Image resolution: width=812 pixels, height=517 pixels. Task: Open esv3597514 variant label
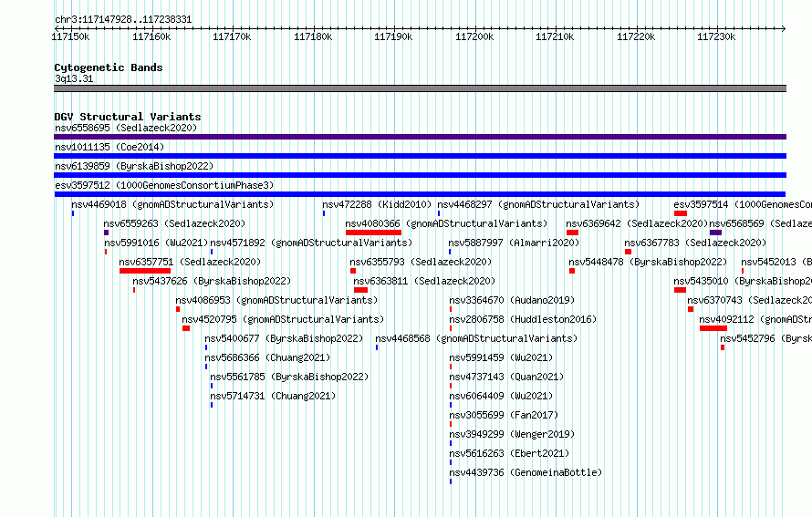(743, 204)
